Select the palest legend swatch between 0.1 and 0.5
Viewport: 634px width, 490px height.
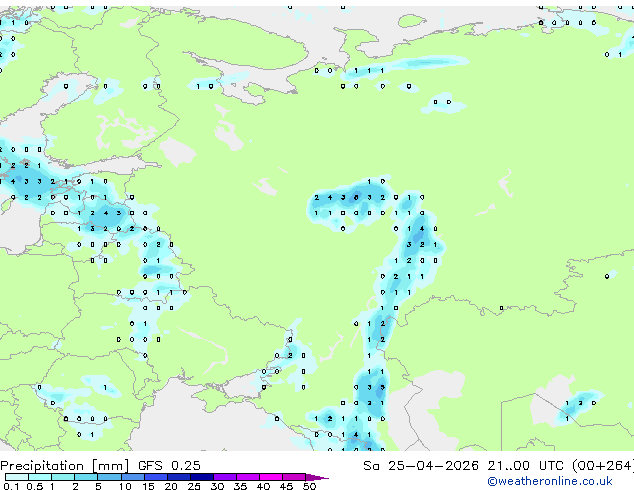17,477
